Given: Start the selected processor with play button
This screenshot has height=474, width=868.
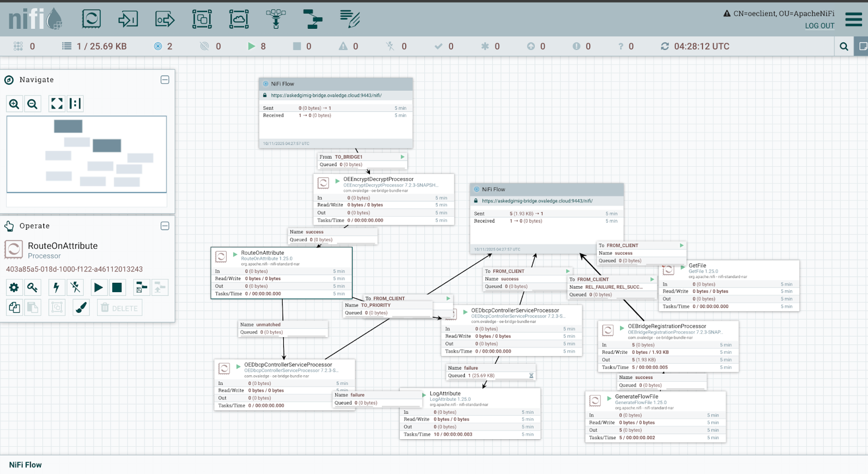Looking at the screenshot, I should 98,287.
